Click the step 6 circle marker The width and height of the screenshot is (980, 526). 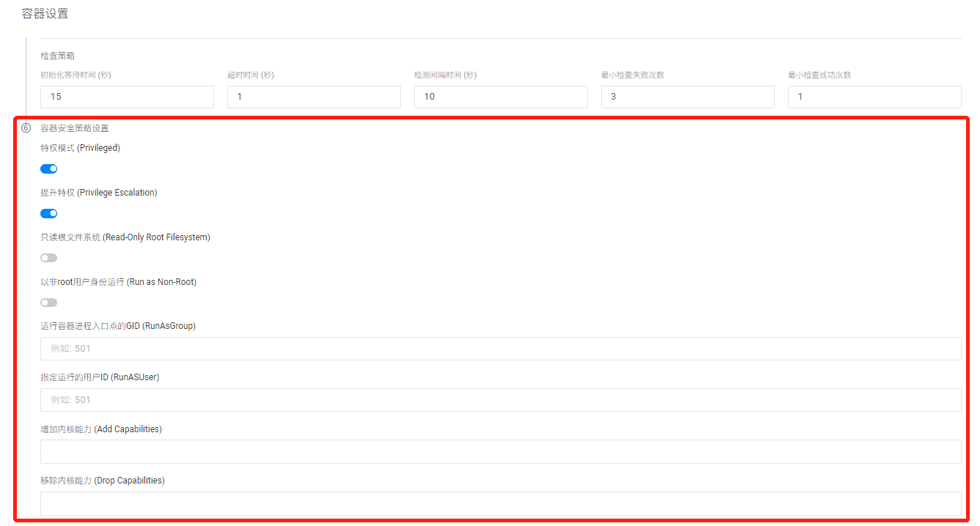click(x=26, y=128)
